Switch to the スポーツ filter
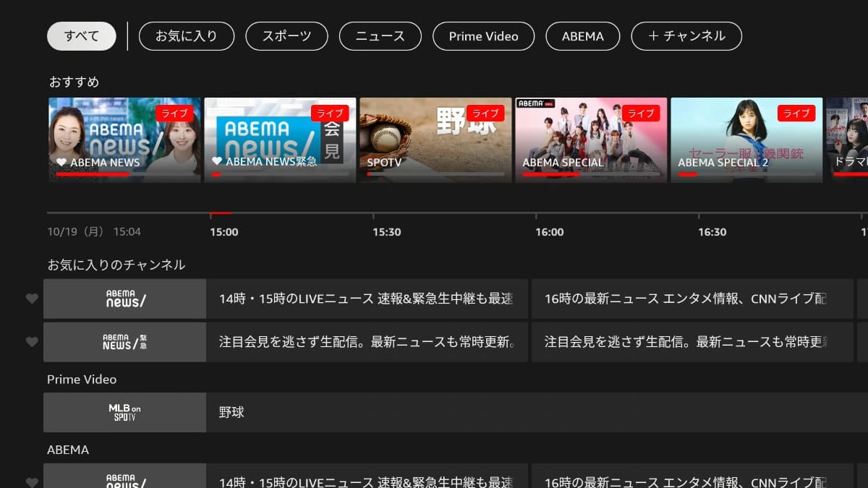 coord(286,36)
